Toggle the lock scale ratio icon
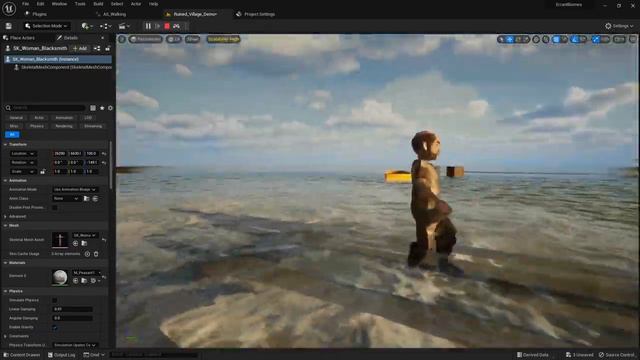The image size is (640, 360). click(x=43, y=172)
